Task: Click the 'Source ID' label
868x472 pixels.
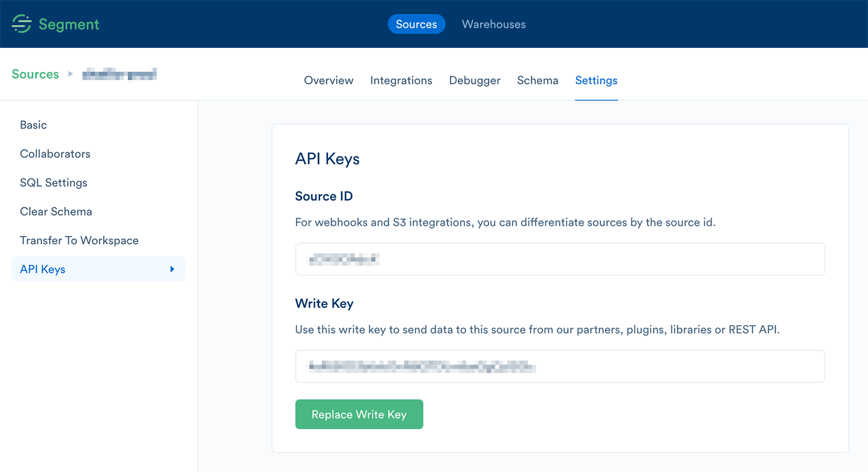Action: pyautogui.click(x=324, y=196)
